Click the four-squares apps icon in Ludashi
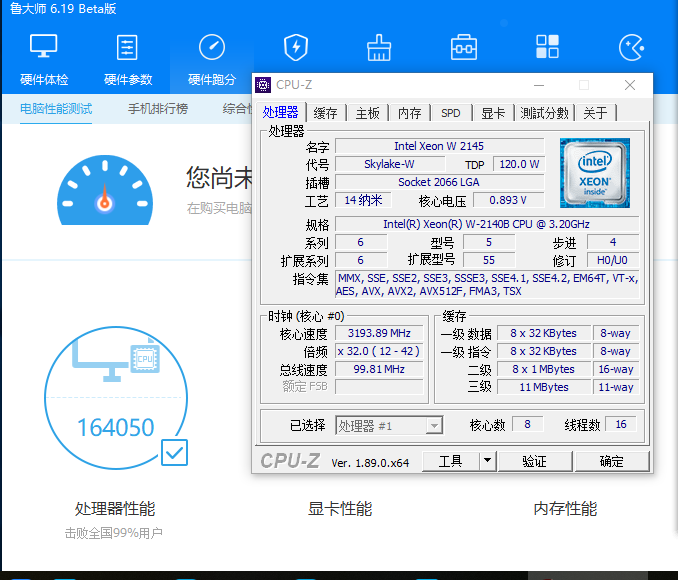This screenshot has height=580, width=678. coord(547,47)
